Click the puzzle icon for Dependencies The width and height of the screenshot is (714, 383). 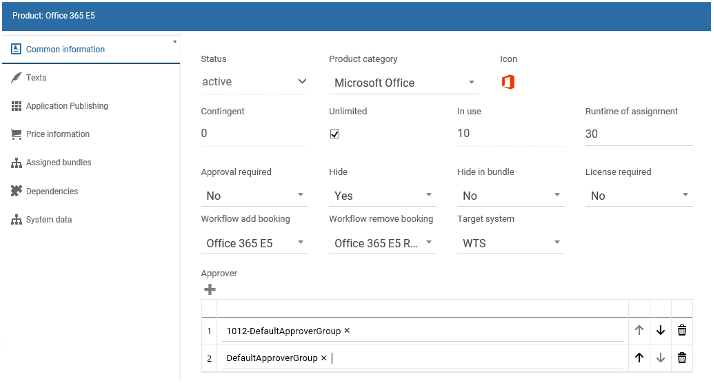[16, 191]
